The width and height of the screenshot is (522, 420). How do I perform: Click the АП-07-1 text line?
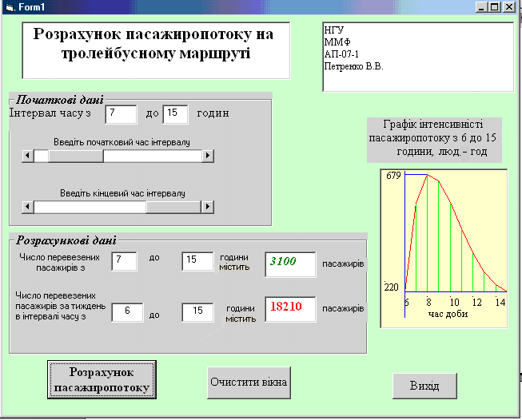[x=341, y=53]
